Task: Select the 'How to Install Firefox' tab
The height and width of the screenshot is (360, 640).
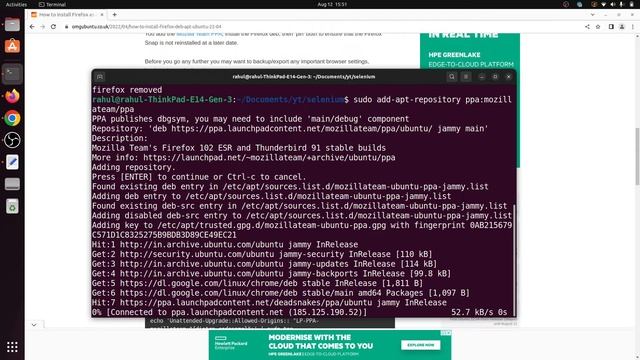Action: [x=67, y=15]
